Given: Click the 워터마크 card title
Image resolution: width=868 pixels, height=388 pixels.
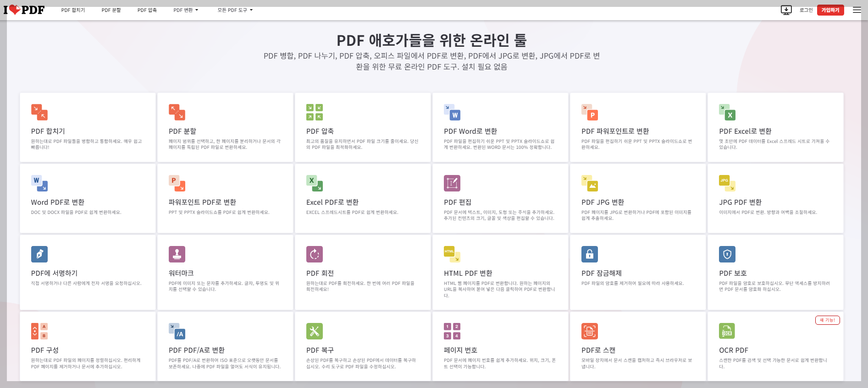Looking at the screenshot, I should click(x=181, y=273).
